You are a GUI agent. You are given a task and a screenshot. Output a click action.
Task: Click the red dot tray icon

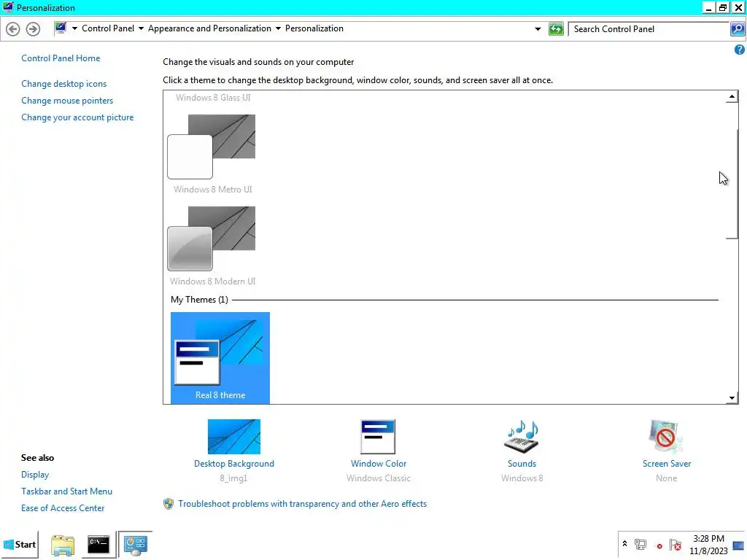(659, 546)
